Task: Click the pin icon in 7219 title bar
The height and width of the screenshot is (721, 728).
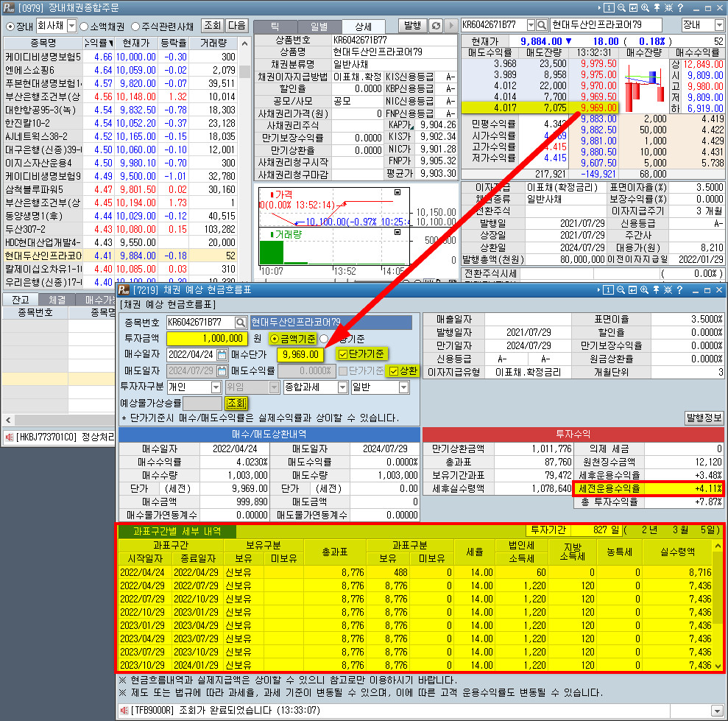Action: [656, 290]
